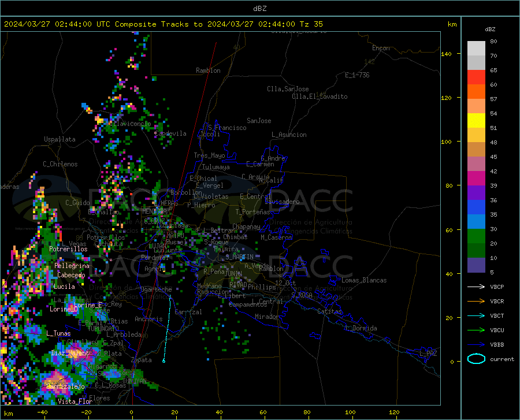Screen dimensions: 520x420
Task: Click the 'Potrerillos' white map label
Action: pos(68,249)
